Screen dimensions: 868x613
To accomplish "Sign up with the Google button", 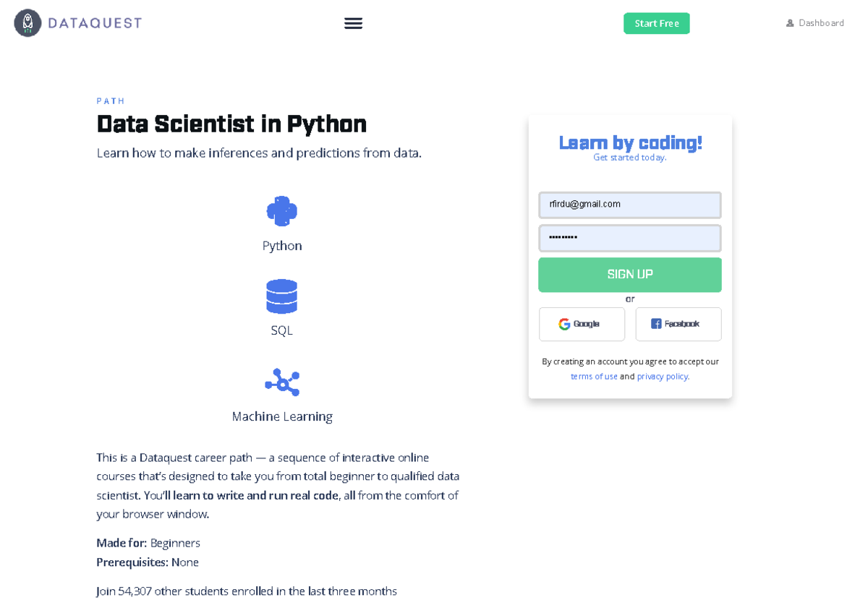I will tap(582, 324).
